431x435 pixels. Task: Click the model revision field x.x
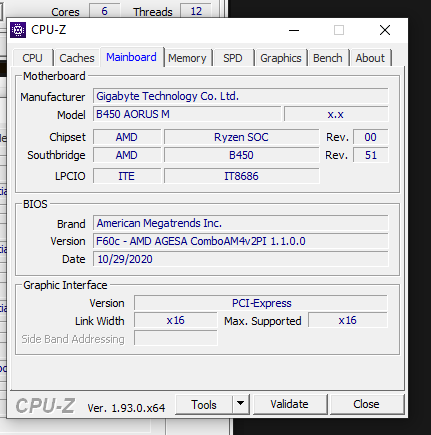click(336, 114)
